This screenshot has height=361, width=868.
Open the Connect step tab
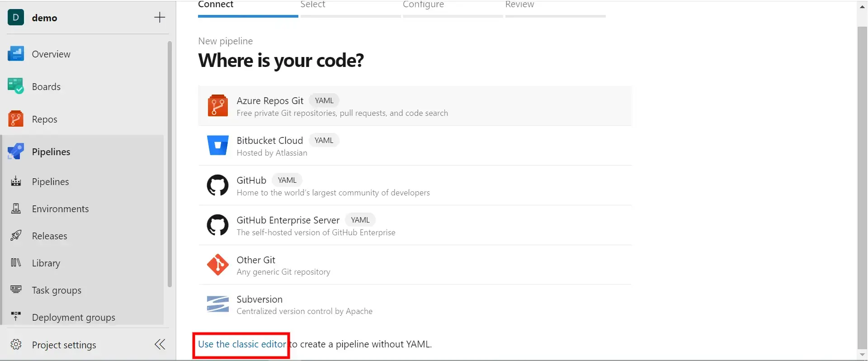point(216,5)
